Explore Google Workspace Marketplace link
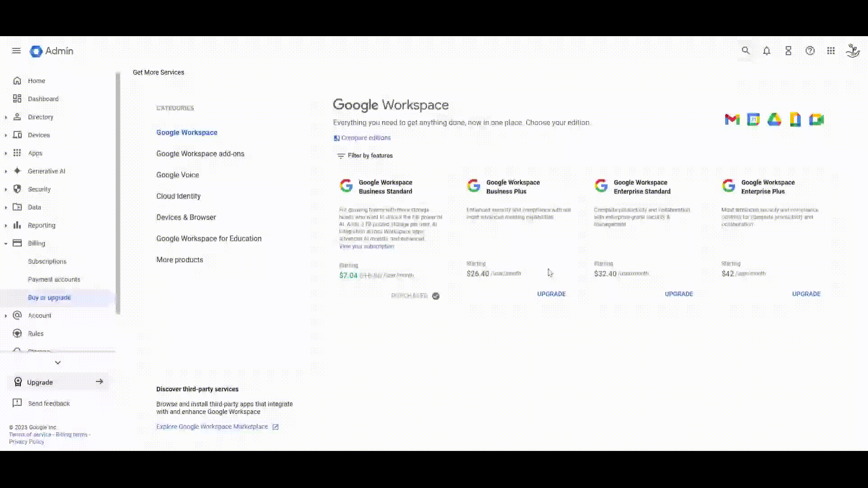Viewport: 868px width, 488px height. [x=217, y=427]
